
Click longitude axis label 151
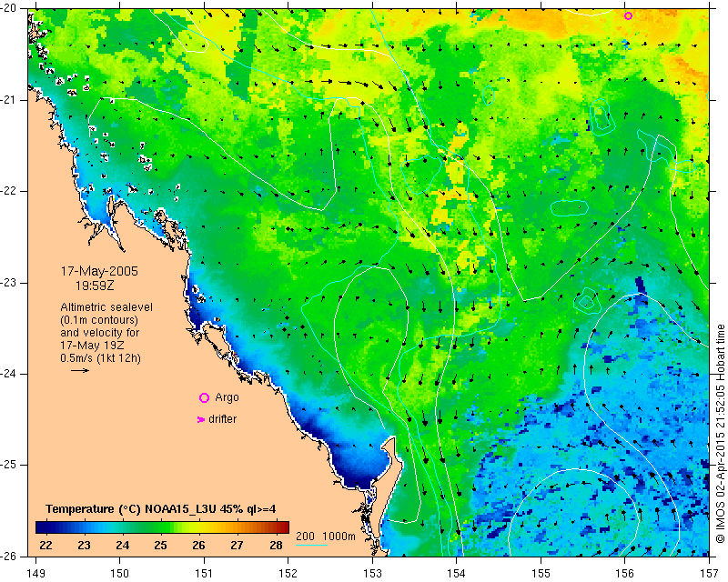(x=204, y=574)
